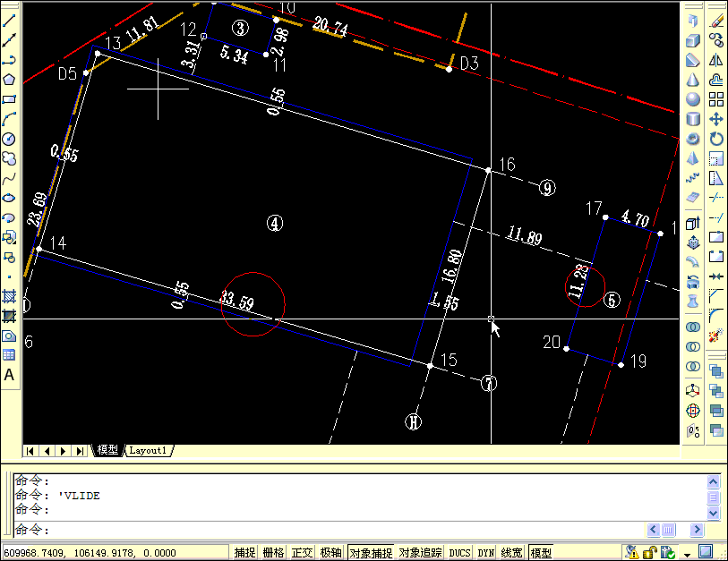Switch to the Layout1 tab
Viewport: 728px width, 561px height.
pyautogui.click(x=147, y=450)
